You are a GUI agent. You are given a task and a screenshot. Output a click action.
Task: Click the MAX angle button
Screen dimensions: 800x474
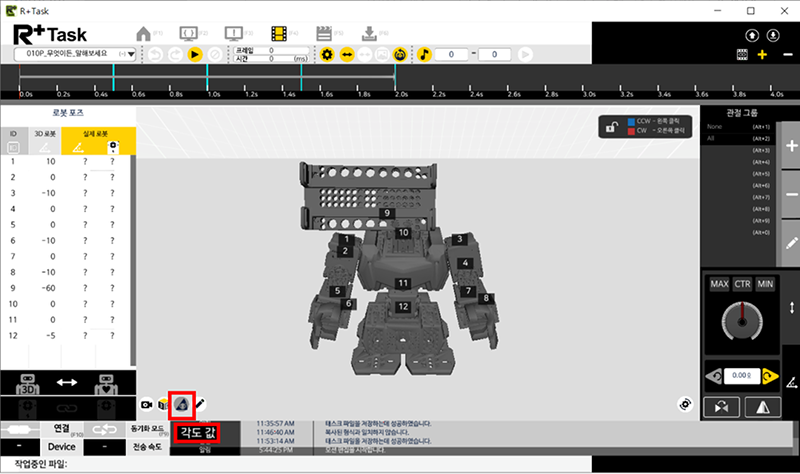coord(719,285)
